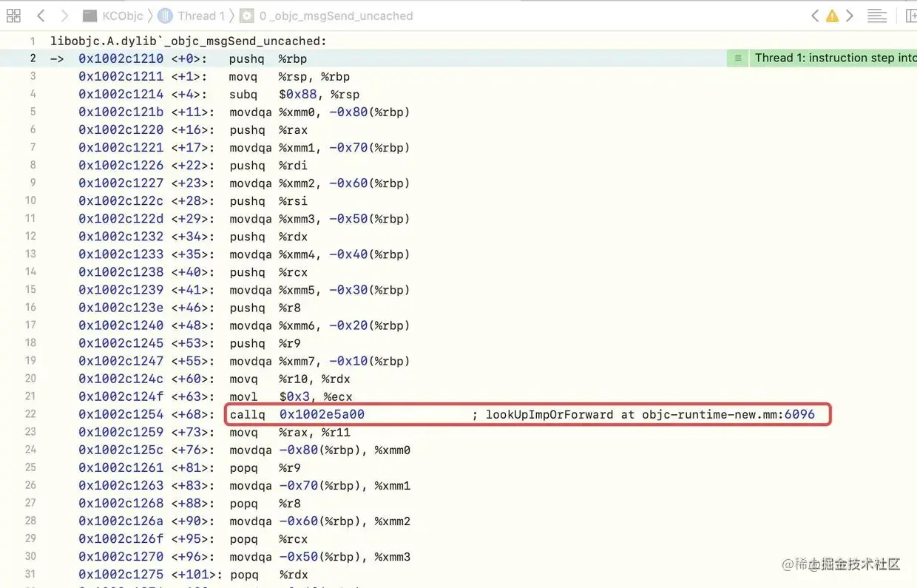Click 'movl $0x3, %ecx' instruction
Image resolution: width=917 pixels, height=588 pixels.
291,396
